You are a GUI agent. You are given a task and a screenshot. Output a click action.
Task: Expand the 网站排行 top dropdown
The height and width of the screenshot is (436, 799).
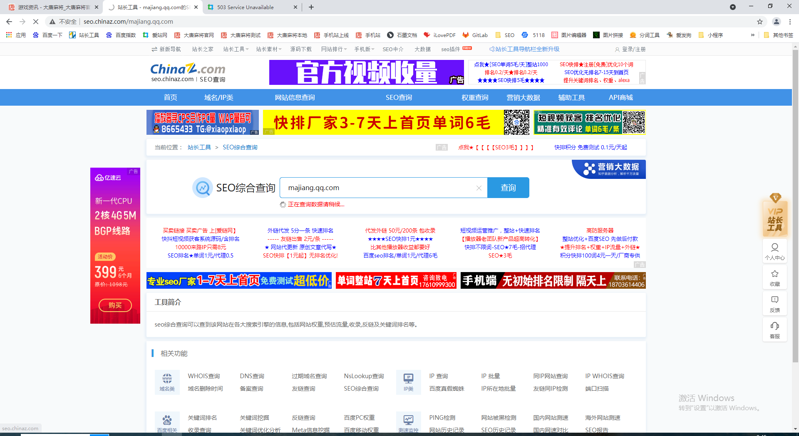(334, 49)
